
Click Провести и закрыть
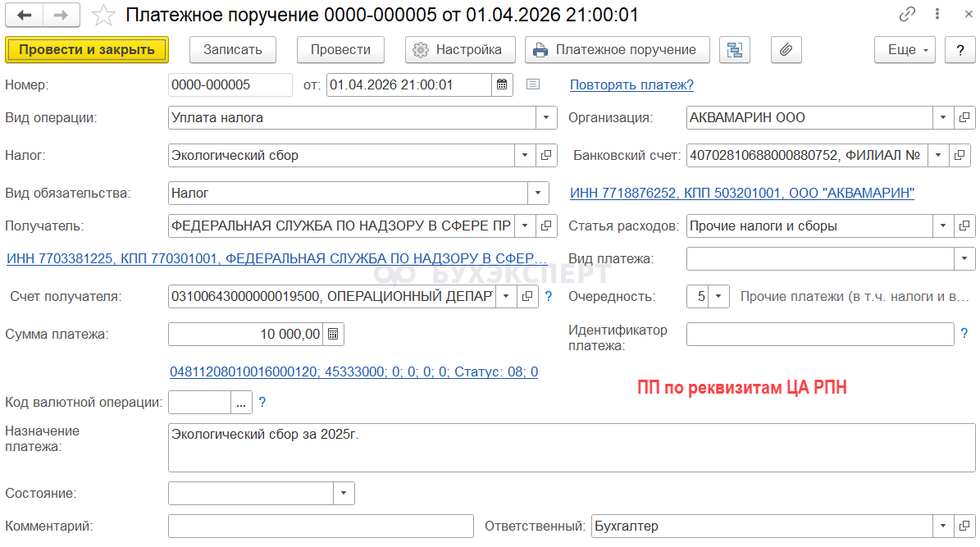[x=87, y=50]
